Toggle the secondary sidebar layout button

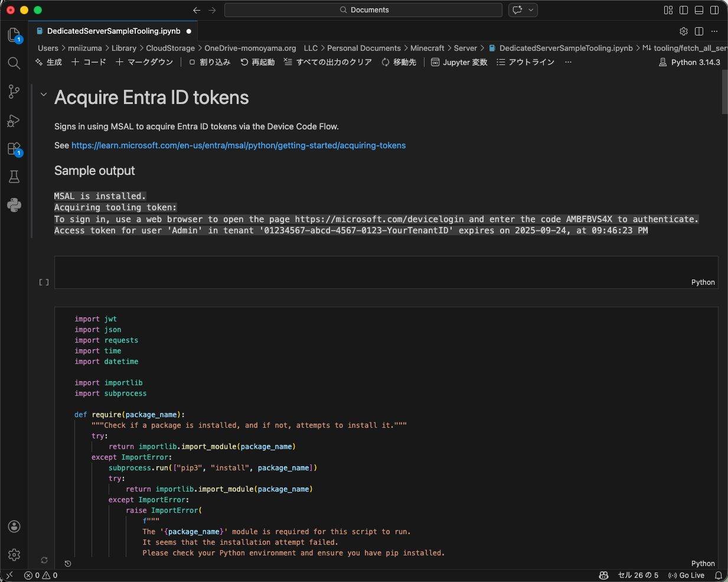(x=714, y=10)
